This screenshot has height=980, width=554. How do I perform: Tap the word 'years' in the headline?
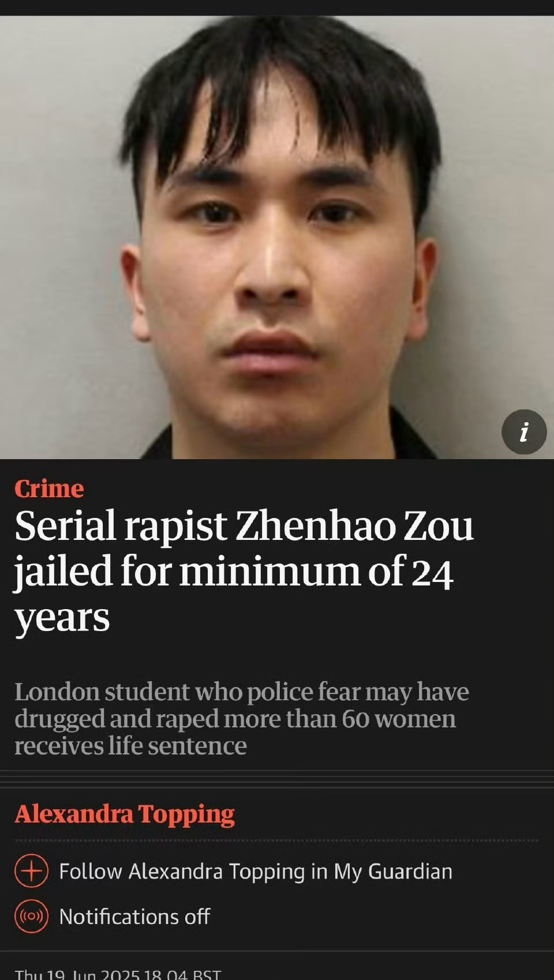pos(62,618)
